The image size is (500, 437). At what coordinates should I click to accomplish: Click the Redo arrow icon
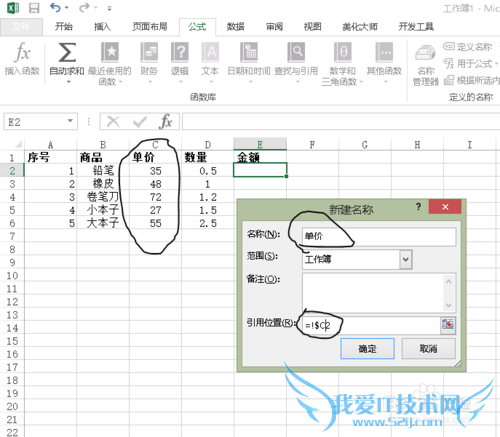pyautogui.click(x=84, y=8)
